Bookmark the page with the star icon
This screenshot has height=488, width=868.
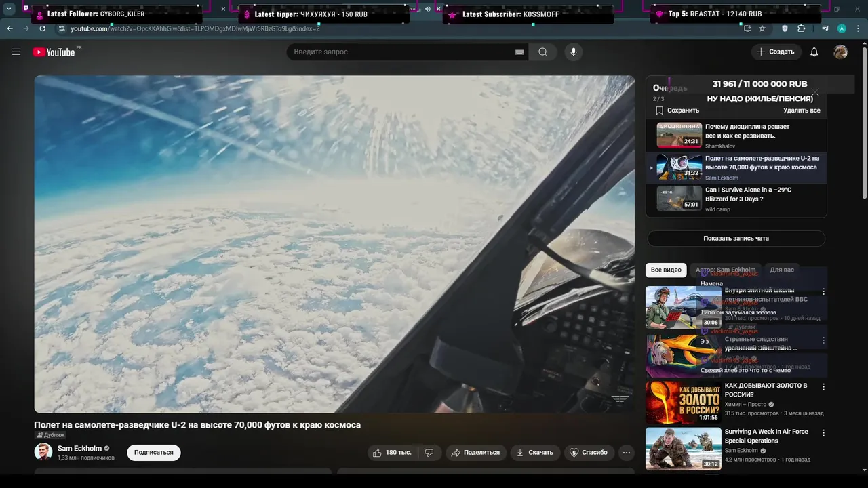tap(762, 28)
